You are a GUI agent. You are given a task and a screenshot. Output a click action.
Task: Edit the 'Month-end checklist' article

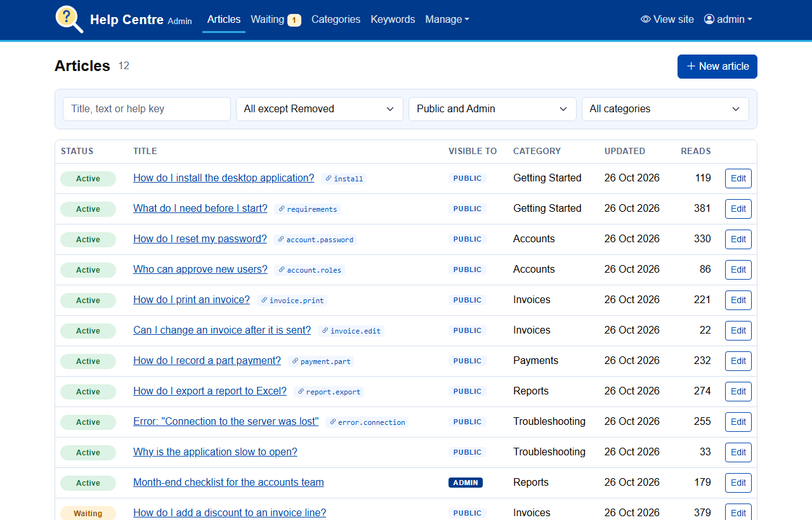(x=738, y=483)
